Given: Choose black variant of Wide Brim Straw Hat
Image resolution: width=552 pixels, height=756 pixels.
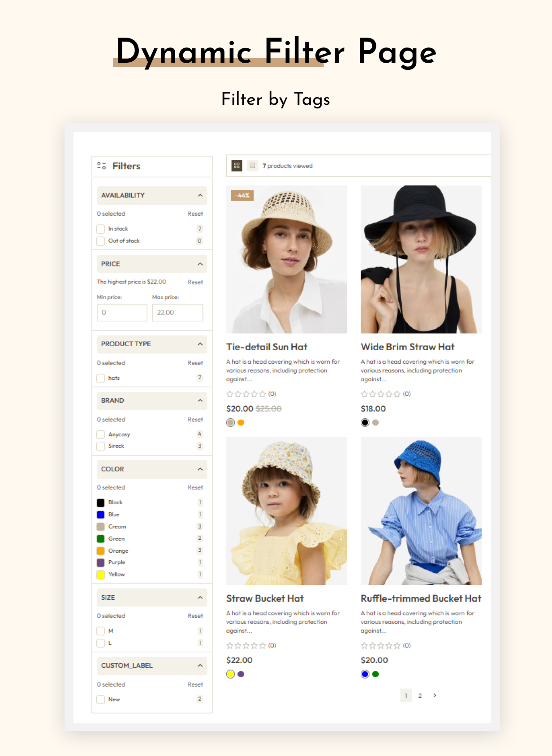Looking at the screenshot, I should (x=365, y=422).
